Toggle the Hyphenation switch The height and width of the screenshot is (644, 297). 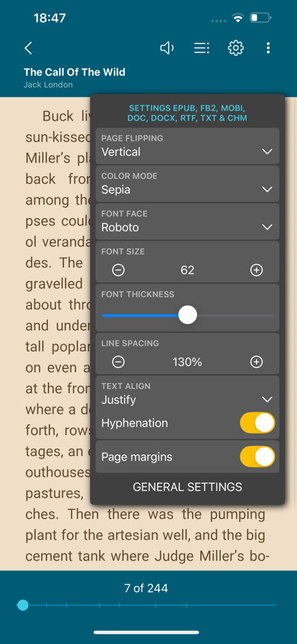[x=257, y=423]
